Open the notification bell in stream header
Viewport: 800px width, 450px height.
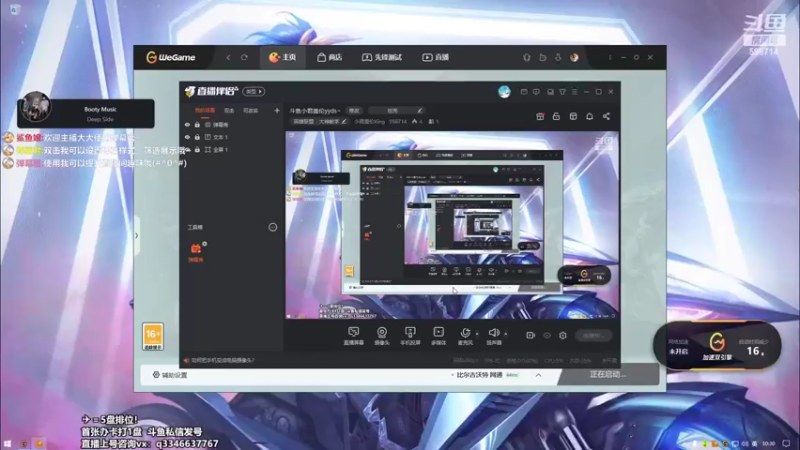(x=589, y=116)
